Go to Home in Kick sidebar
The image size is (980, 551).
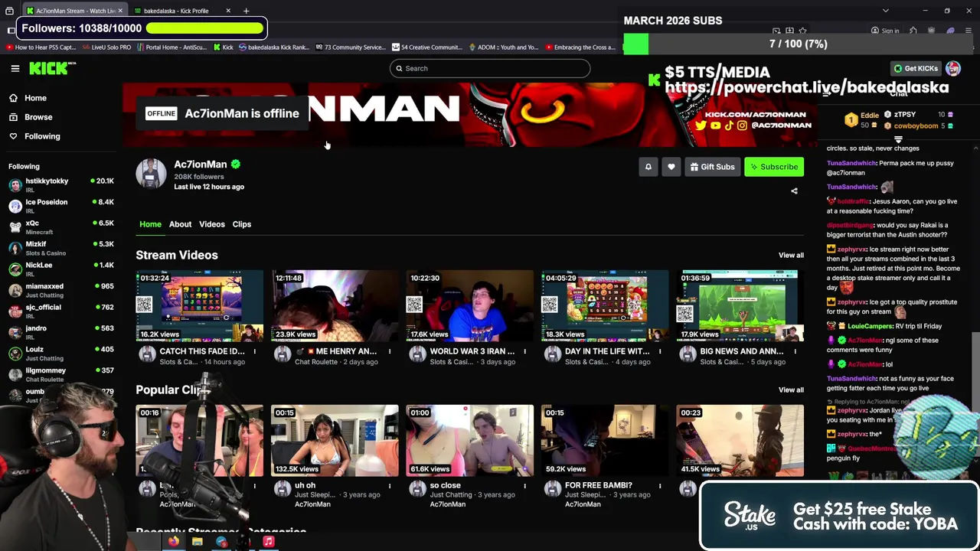(28, 98)
